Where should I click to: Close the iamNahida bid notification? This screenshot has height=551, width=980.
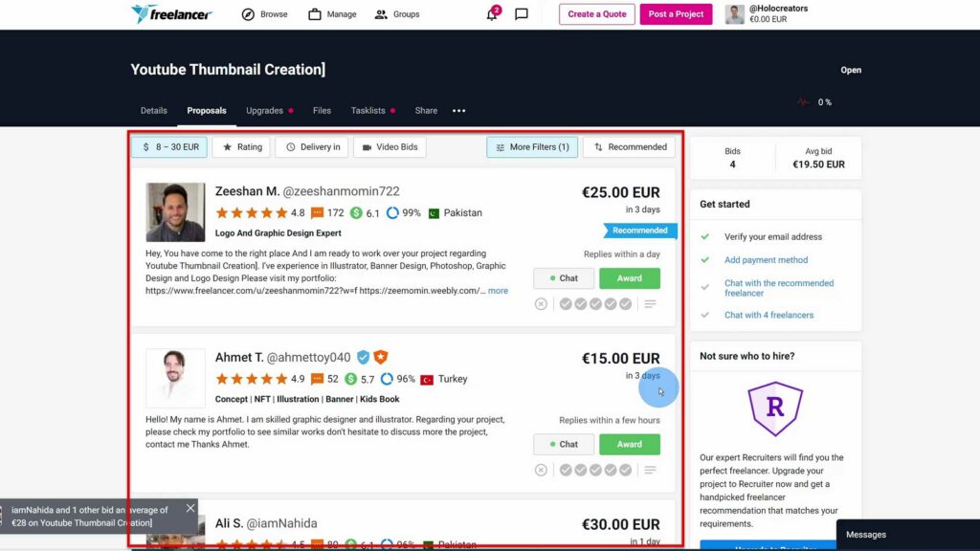[x=190, y=509]
